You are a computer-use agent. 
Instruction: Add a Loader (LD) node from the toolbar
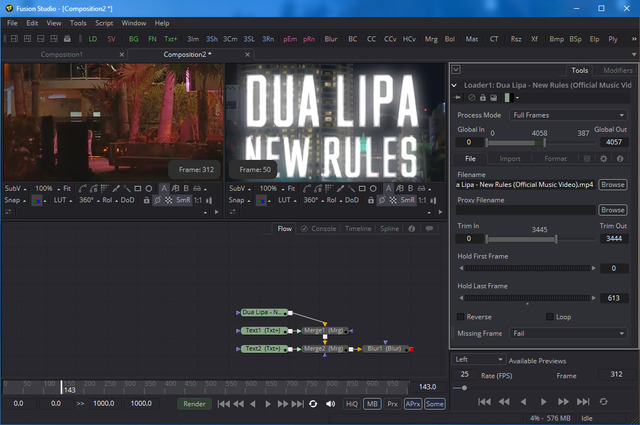coord(93,38)
